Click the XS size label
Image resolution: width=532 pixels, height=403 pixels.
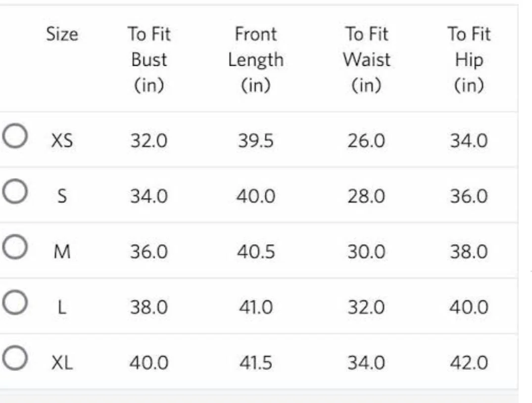pos(62,141)
